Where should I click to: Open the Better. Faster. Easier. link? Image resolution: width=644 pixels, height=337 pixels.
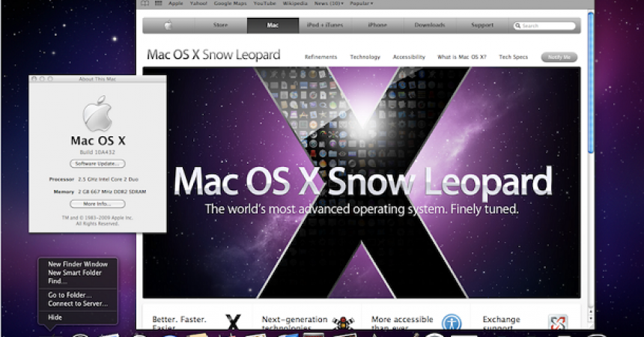click(x=180, y=323)
